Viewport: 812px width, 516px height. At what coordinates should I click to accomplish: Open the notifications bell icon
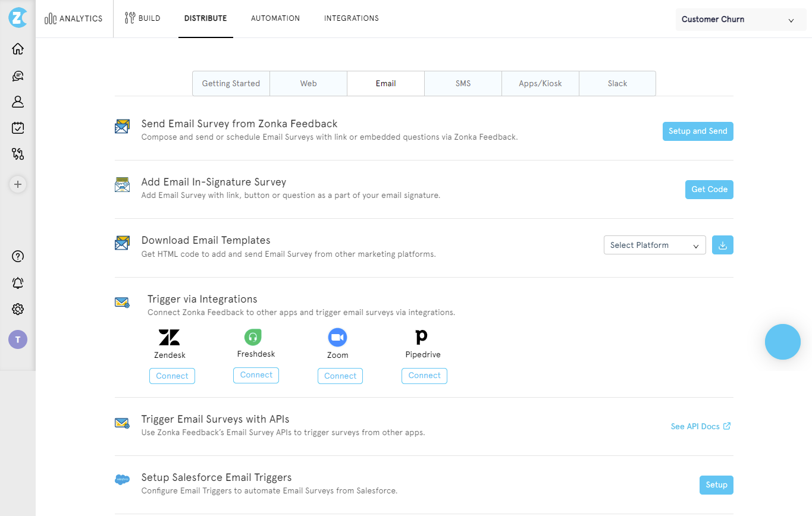pos(18,283)
